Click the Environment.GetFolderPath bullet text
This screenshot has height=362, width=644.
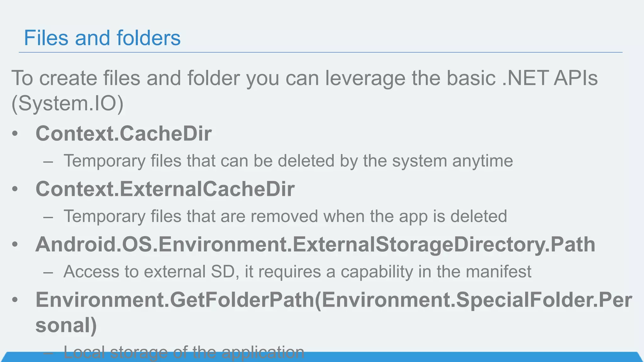coord(334,312)
